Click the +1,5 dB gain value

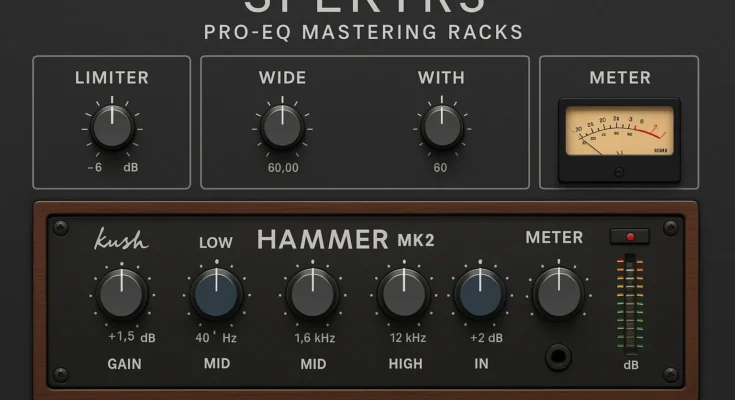coord(132,337)
